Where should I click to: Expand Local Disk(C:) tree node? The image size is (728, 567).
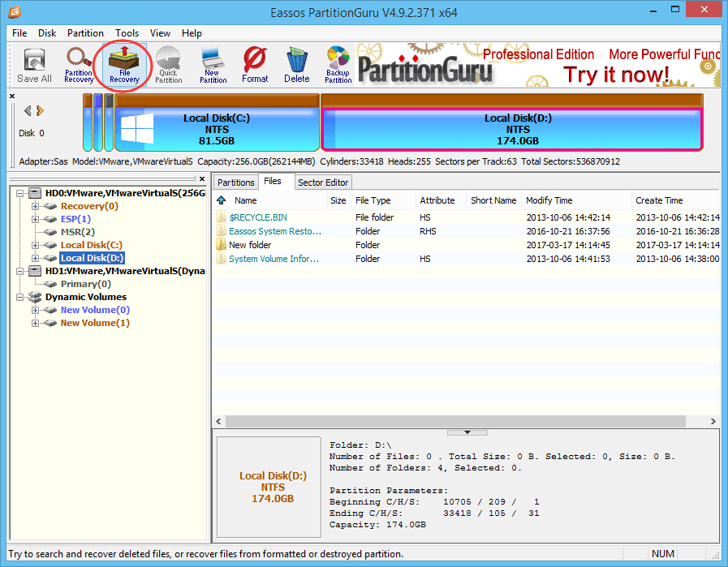[35, 245]
